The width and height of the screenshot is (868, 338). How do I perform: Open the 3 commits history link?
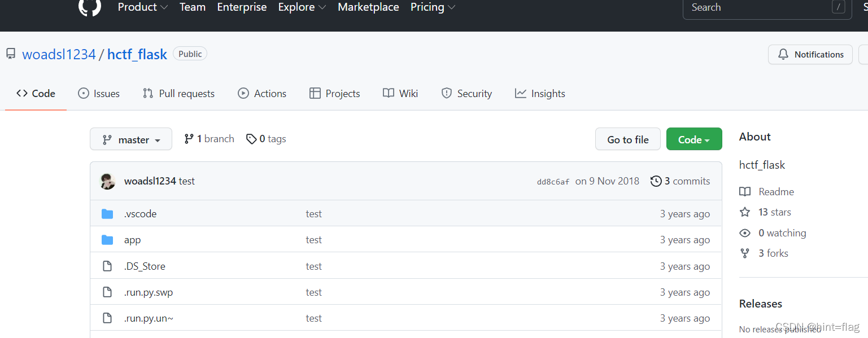[x=681, y=181]
